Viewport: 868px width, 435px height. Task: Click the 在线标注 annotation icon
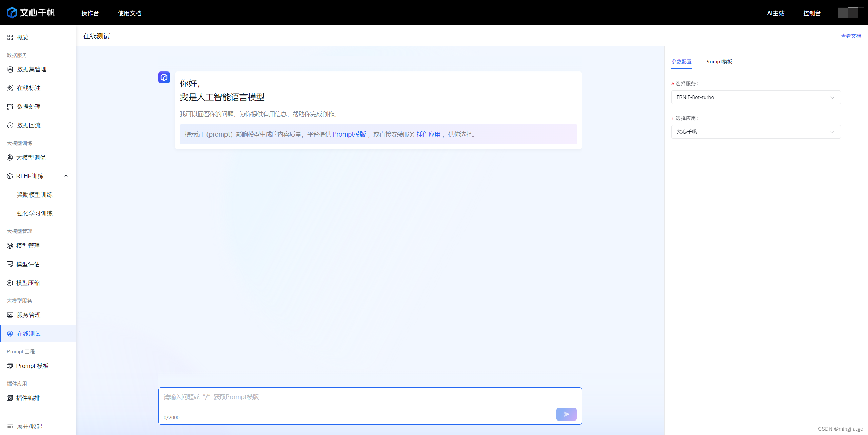(x=10, y=88)
